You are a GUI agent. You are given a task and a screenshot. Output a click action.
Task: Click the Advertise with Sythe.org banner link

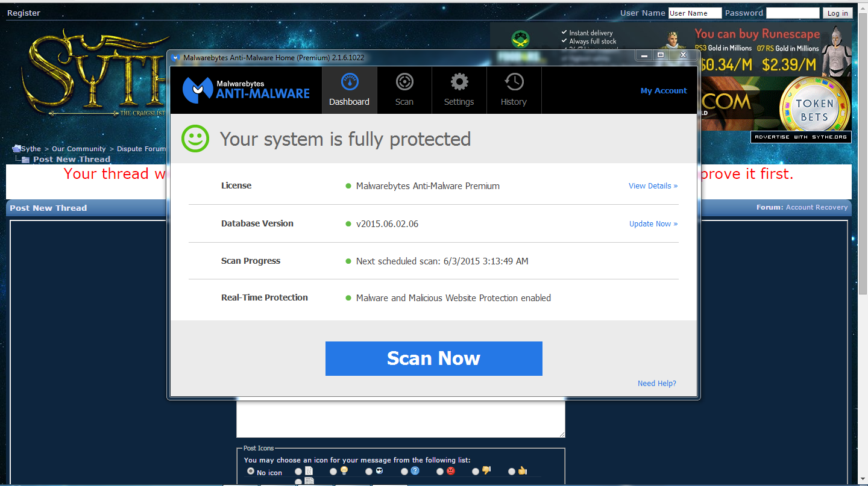[x=801, y=137]
